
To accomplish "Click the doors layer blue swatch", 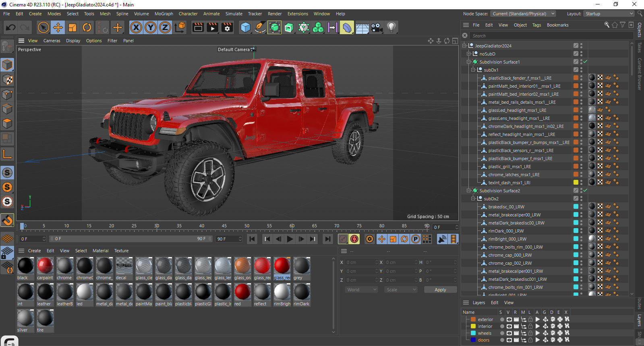I will click(473, 340).
